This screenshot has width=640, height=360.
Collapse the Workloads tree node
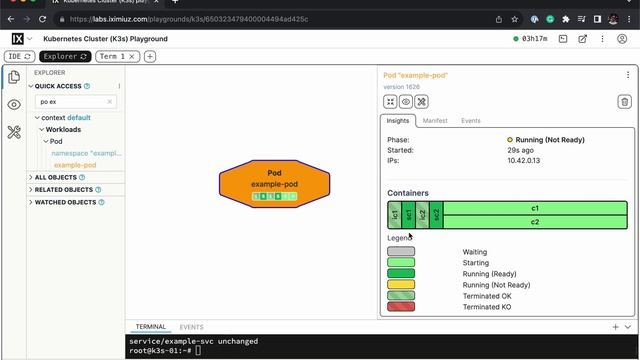[x=42, y=129]
